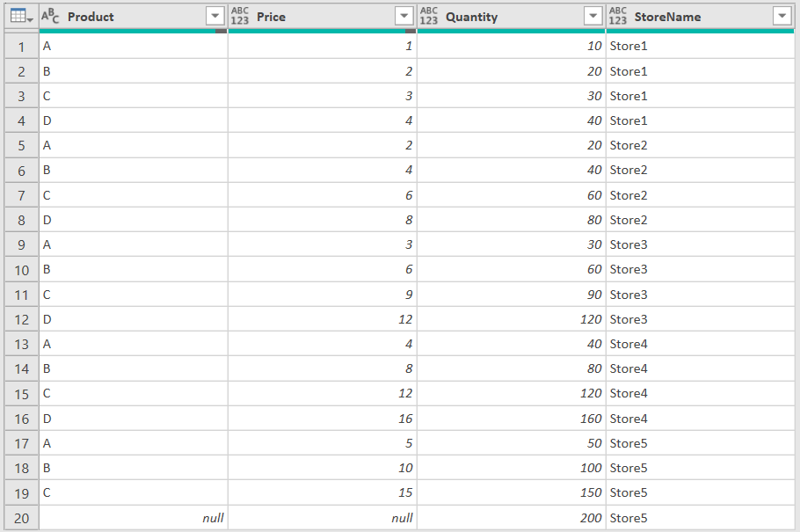Click Store2 cell in row 8
The height and width of the screenshot is (532, 800).
tap(700, 220)
